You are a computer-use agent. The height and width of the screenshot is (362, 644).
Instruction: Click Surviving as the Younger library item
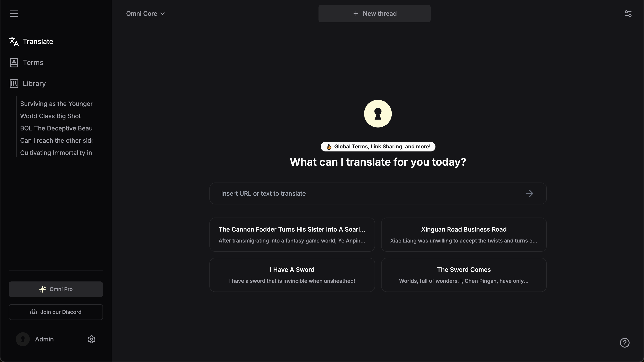click(x=56, y=104)
